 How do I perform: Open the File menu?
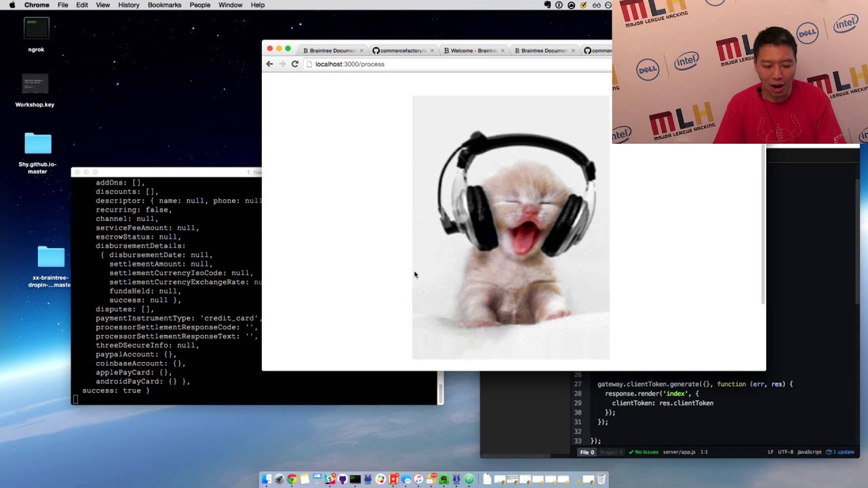click(63, 5)
